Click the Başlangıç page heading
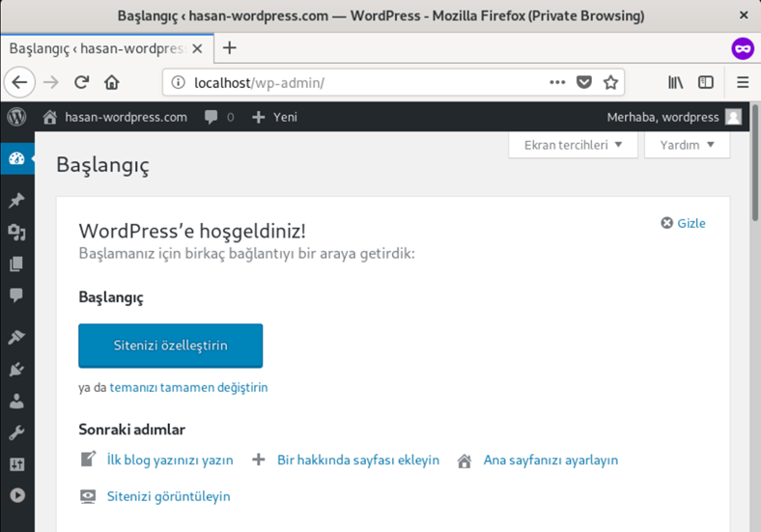This screenshot has width=761, height=532. click(x=103, y=165)
